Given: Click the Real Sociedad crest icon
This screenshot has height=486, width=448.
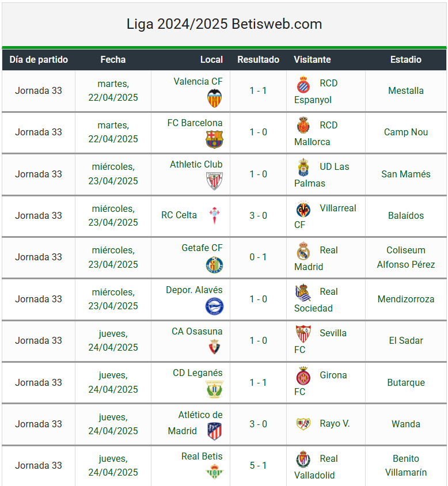Looking at the screenshot, I should point(303,293).
